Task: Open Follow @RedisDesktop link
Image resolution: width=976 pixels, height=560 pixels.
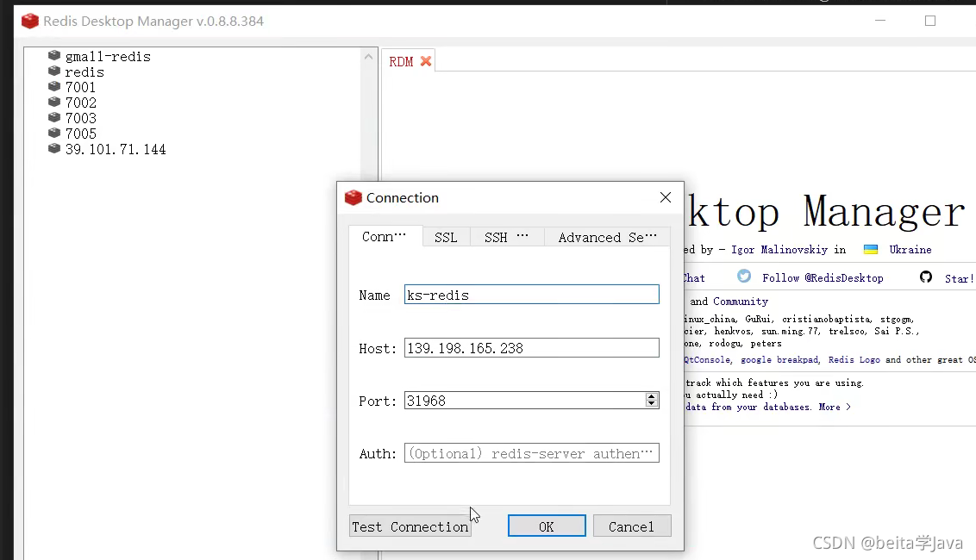Action: point(823,278)
